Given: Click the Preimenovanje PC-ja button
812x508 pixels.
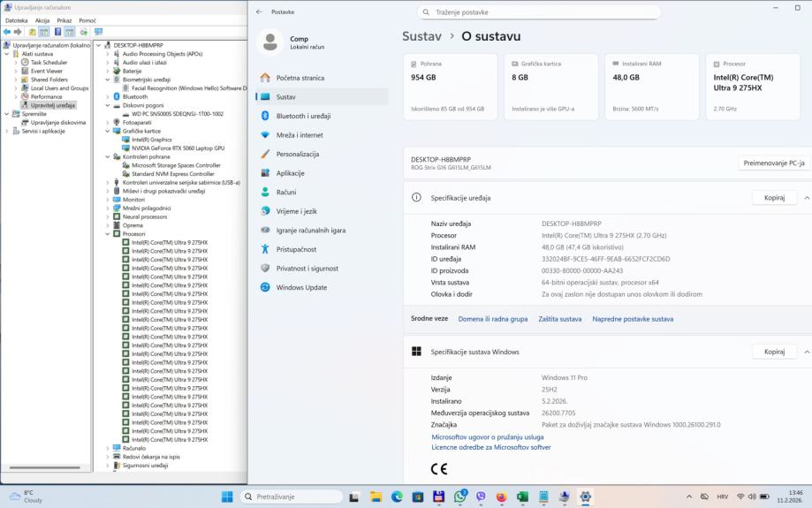Looking at the screenshot, I should tap(774, 163).
